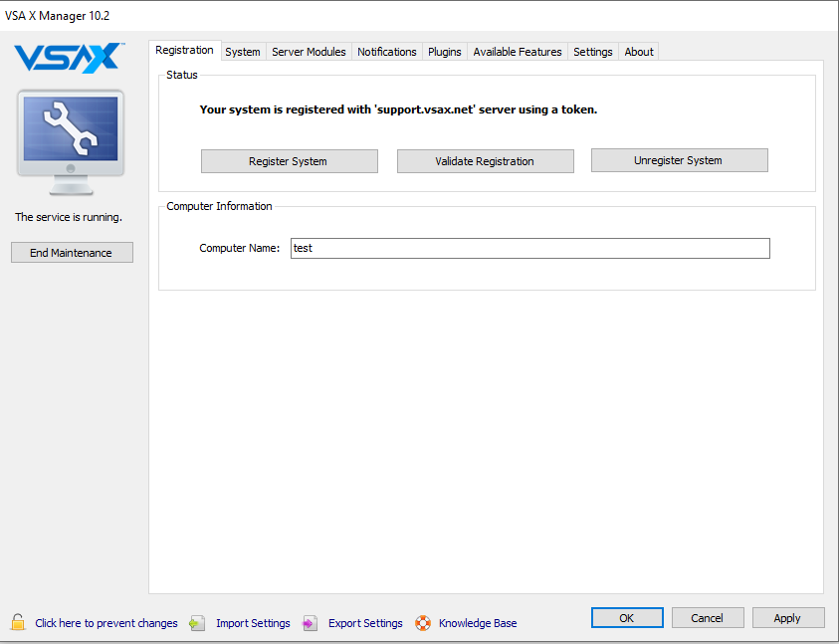
Task: Click the Cancel button
Action: point(708,618)
